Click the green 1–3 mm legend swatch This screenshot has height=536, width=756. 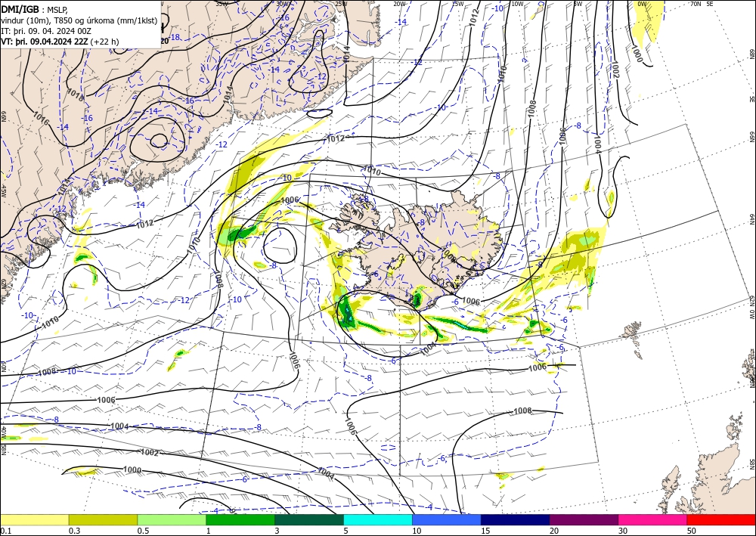240,519
